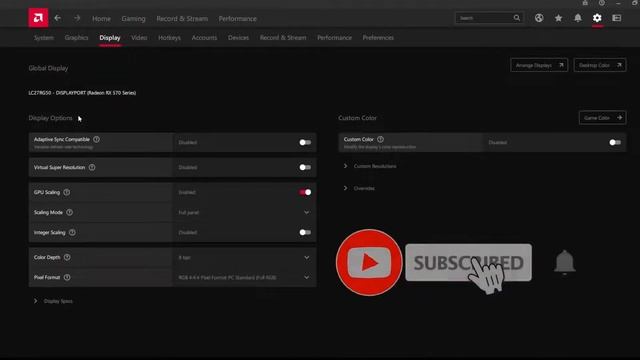640x360 pixels.
Task: Enable Custom Color toggle
Action: (x=615, y=142)
